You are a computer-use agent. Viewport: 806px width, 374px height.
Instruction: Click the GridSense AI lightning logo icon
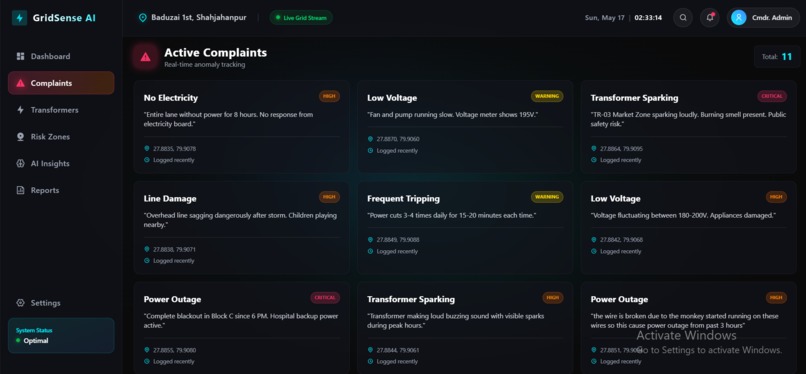pos(20,18)
